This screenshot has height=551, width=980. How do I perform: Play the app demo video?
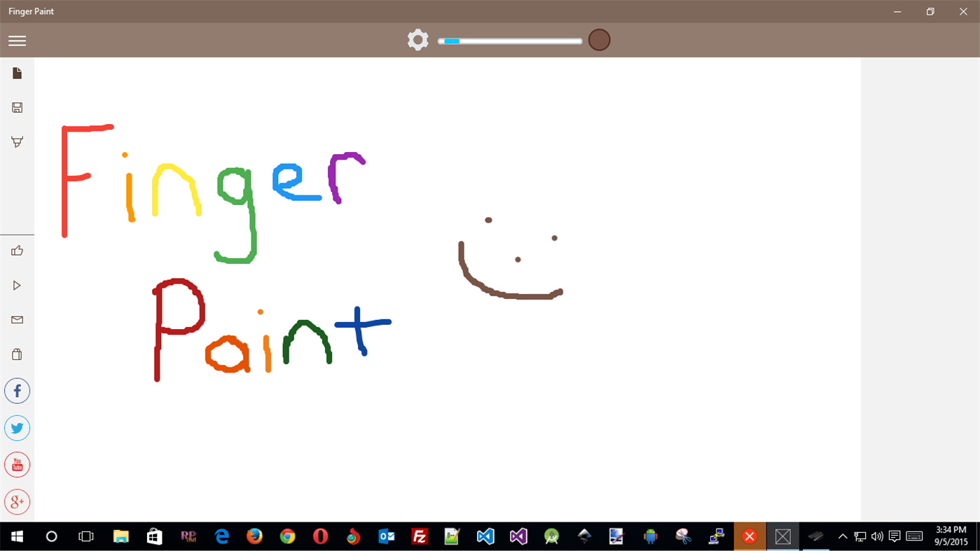(17, 285)
